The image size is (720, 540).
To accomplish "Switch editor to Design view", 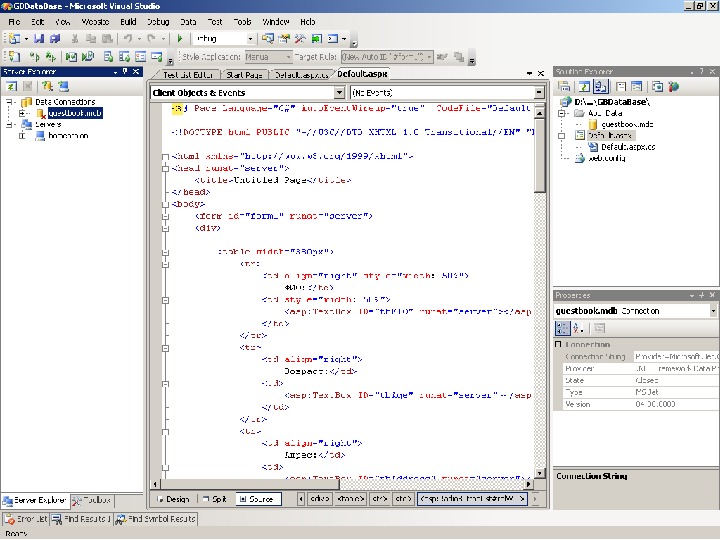I will tap(172, 499).
